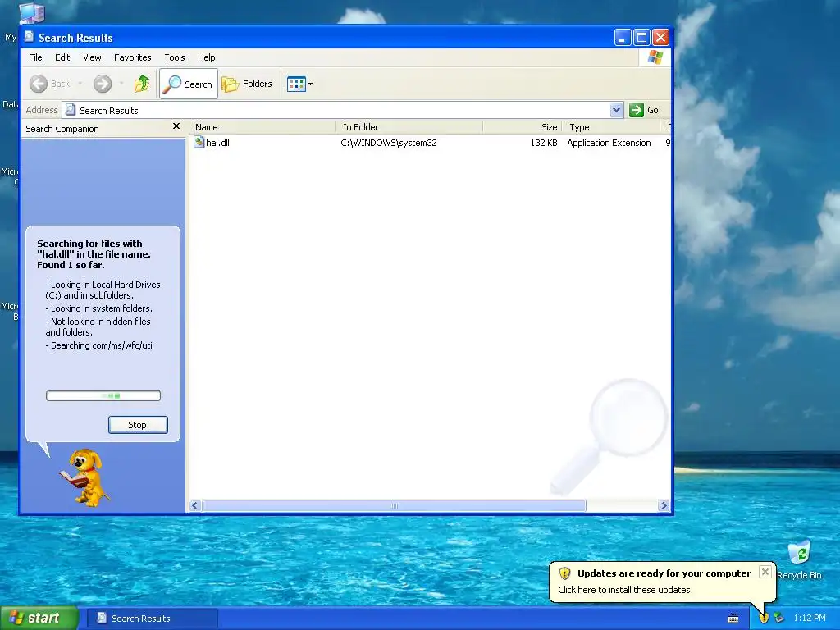840x630 pixels.
Task: Open the Favorites menu
Action: pos(132,57)
